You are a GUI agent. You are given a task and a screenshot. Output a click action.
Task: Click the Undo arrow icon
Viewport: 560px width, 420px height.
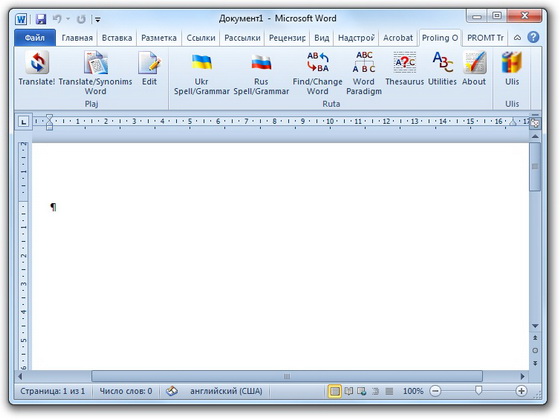(57, 19)
